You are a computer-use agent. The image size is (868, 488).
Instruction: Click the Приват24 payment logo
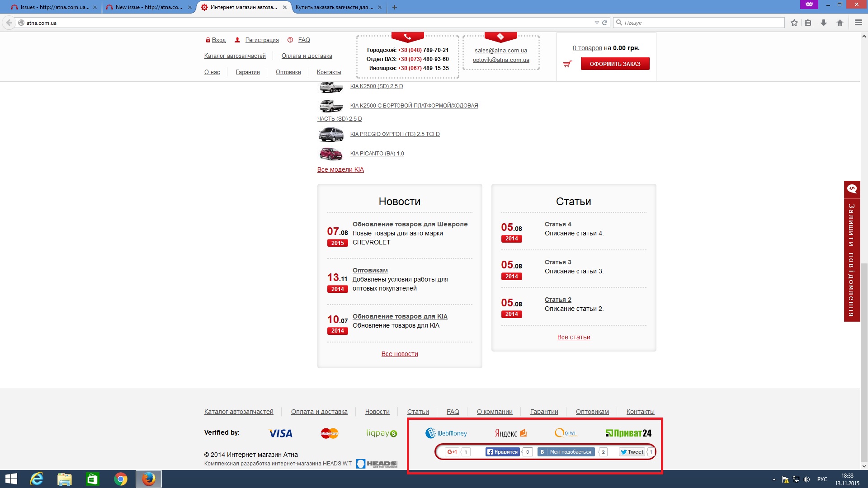pyautogui.click(x=628, y=433)
